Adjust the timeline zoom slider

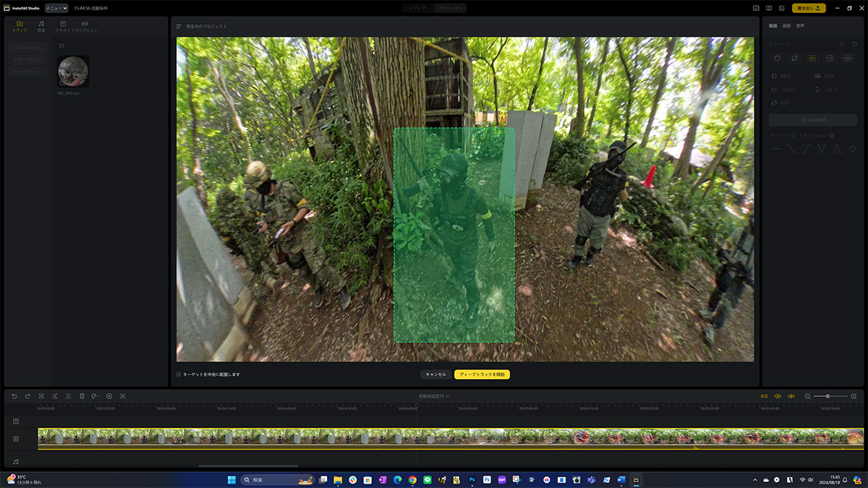827,396
